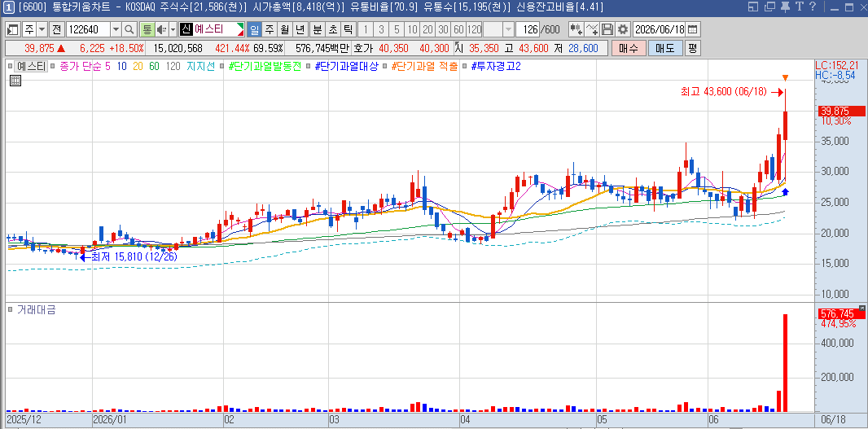The width and height of the screenshot is (868, 429).
Task: Open help question mark icon
Action: coord(812,7)
